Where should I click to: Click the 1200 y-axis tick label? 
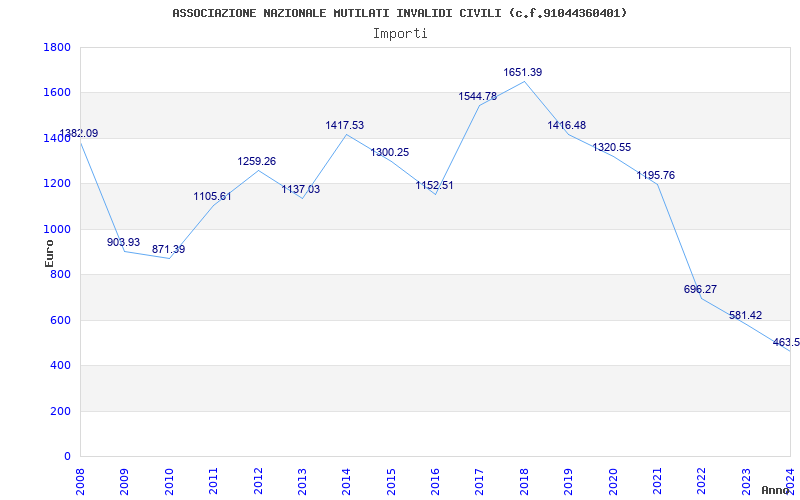pyautogui.click(x=57, y=184)
